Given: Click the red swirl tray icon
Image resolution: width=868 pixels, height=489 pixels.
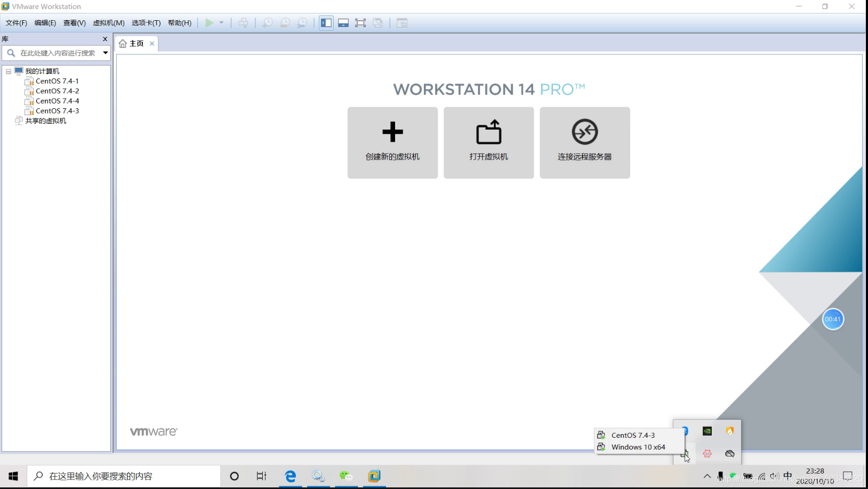Looking at the screenshot, I should (708, 454).
